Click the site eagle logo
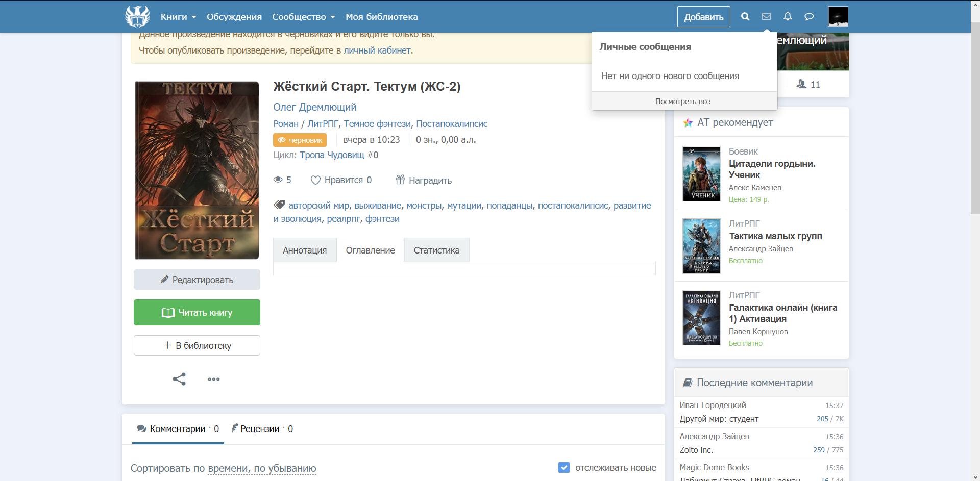Image resolution: width=980 pixels, height=481 pixels. click(137, 16)
